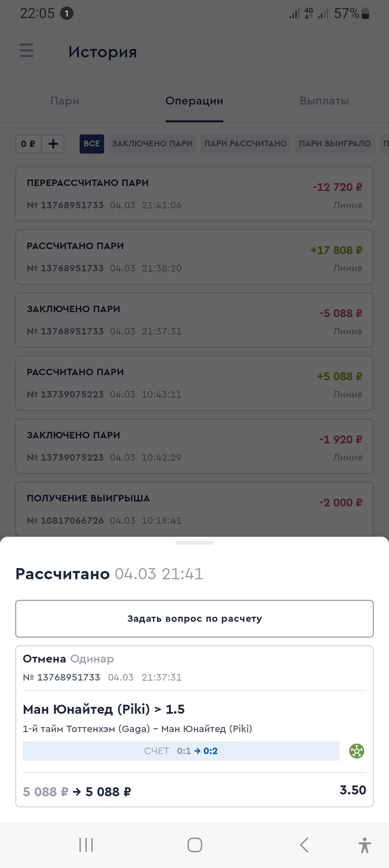Switch to the Выплаты tab

coord(324,101)
